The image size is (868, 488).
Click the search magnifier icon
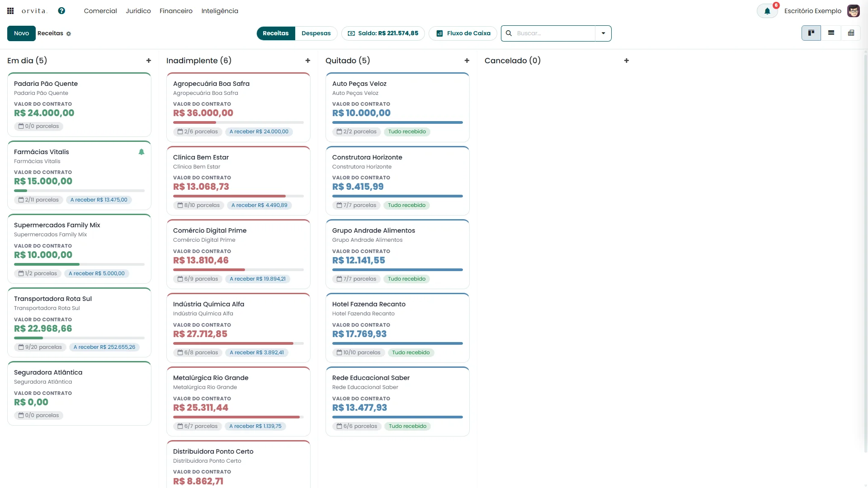click(509, 33)
